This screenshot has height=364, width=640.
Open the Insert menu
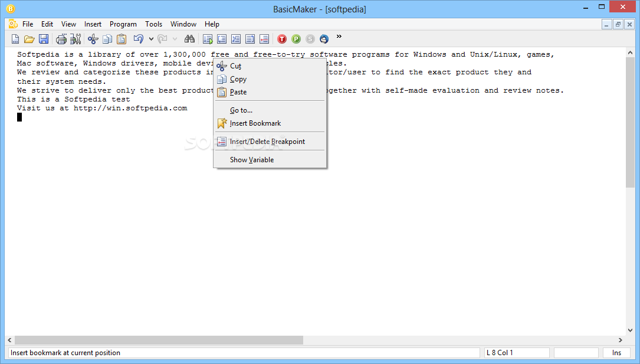click(x=93, y=24)
